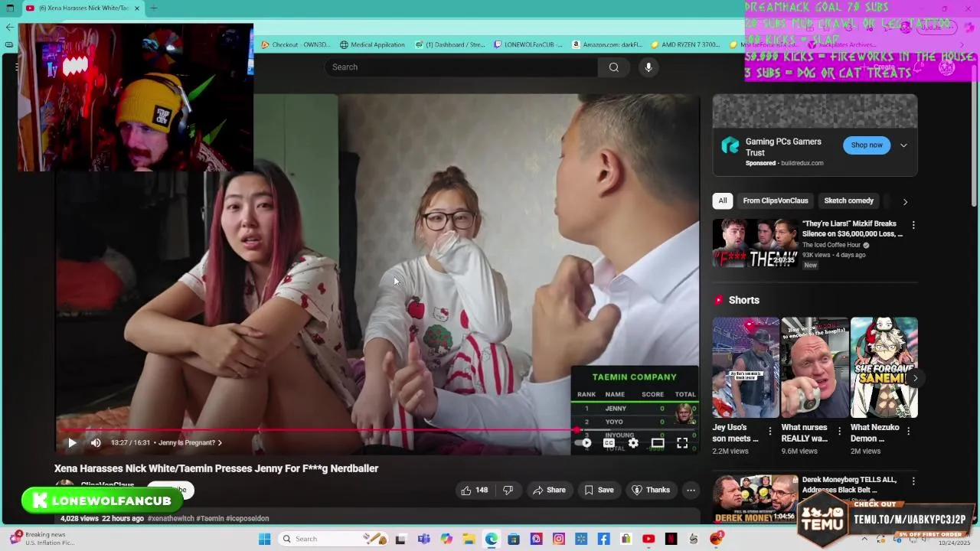Open options for the Nezuko short

point(908,431)
